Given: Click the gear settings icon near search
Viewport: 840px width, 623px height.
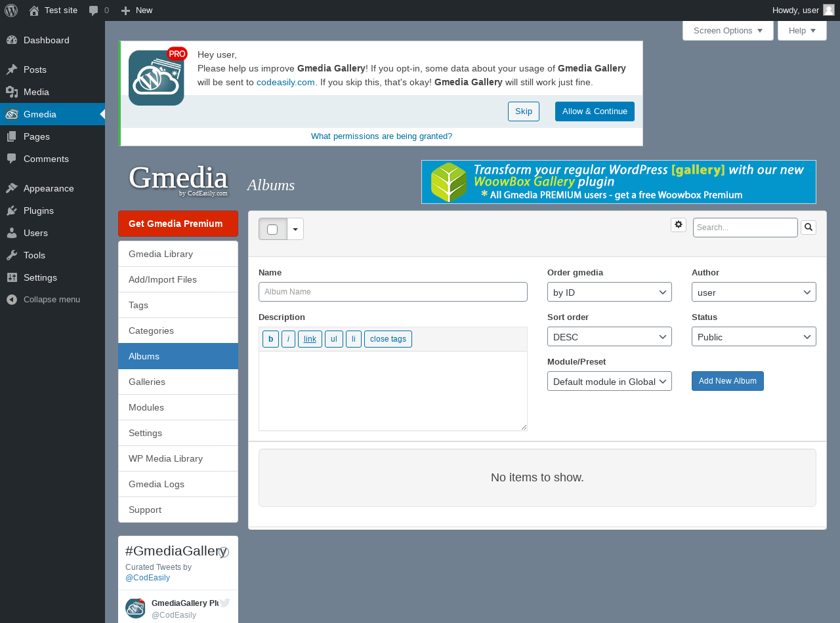Looking at the screenshot, I should pos(679,225).
